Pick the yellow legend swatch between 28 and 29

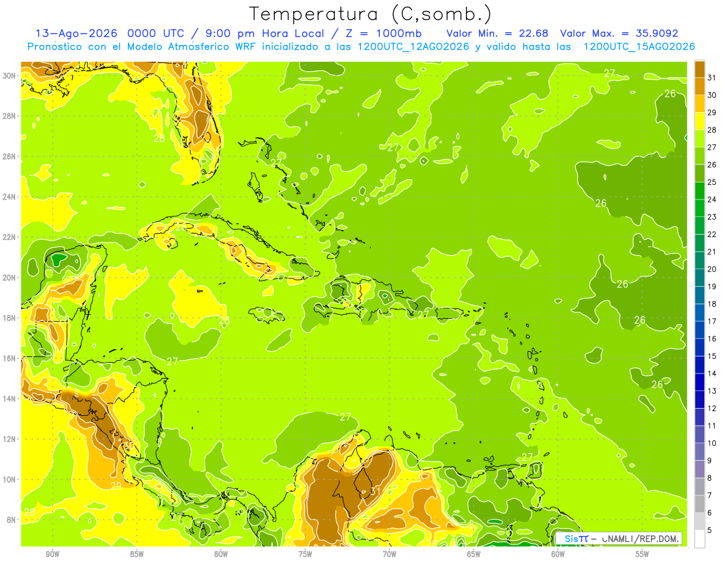coord(699,121)
